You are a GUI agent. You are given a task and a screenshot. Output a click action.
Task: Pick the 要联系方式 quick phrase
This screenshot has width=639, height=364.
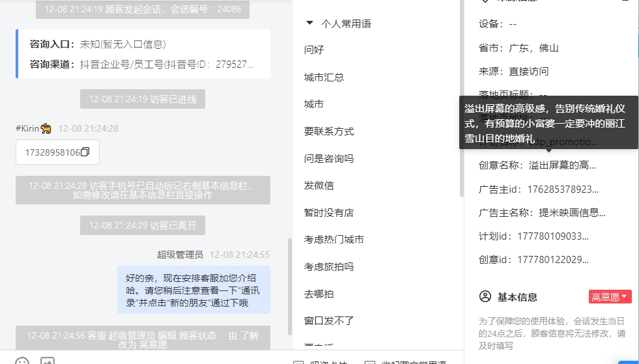point(329,132)
